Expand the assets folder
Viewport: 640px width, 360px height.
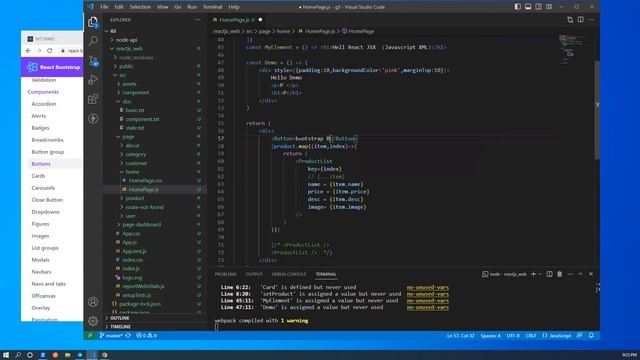[x=129, y=84]
